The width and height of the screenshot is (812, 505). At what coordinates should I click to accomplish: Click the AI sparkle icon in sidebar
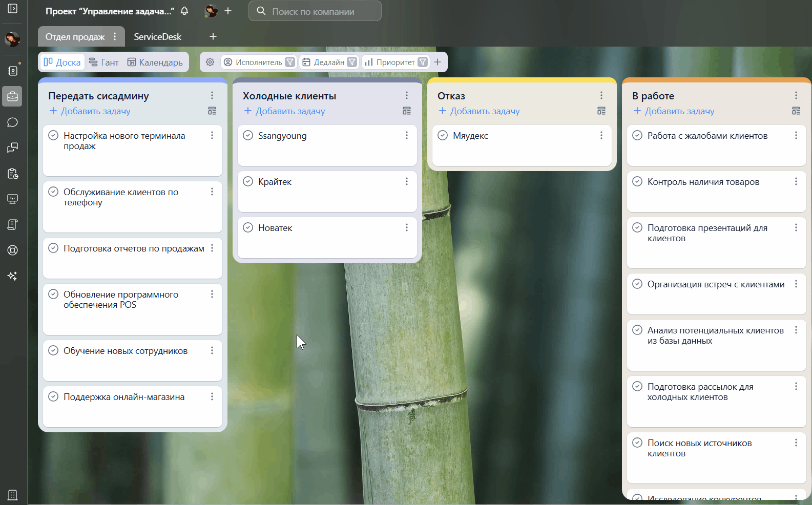(x=13, y=276)
